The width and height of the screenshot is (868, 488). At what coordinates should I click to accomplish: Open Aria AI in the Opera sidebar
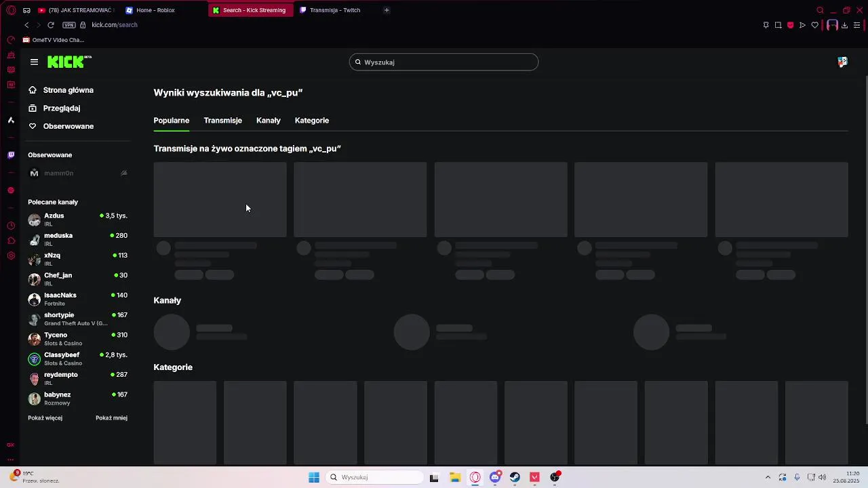point(11,120)
